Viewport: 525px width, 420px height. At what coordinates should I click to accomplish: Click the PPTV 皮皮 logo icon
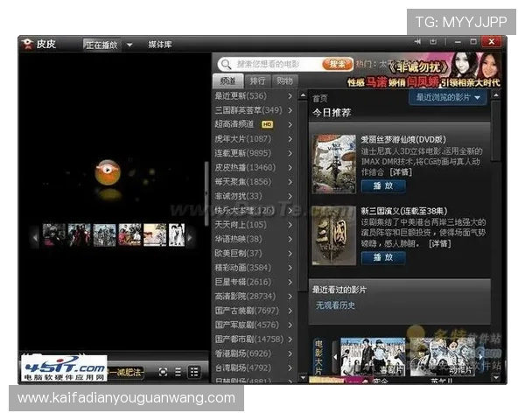pyautogui.click(x=27, y=44)
